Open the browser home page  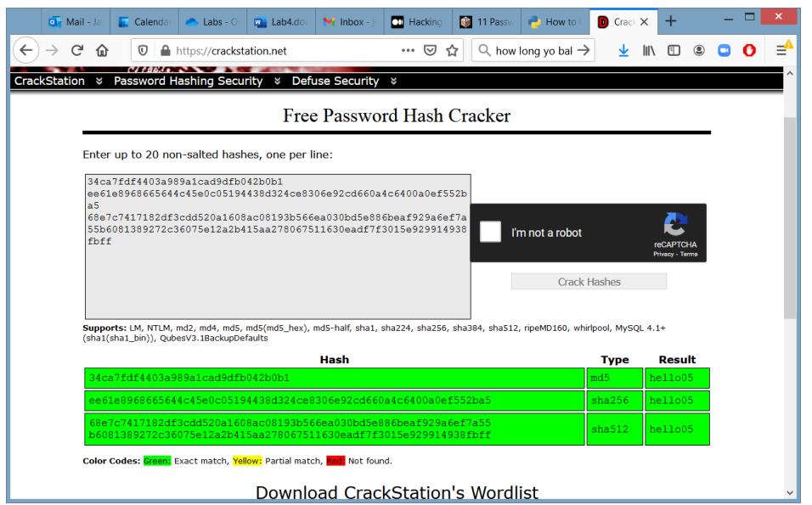[x=102, y=50]
